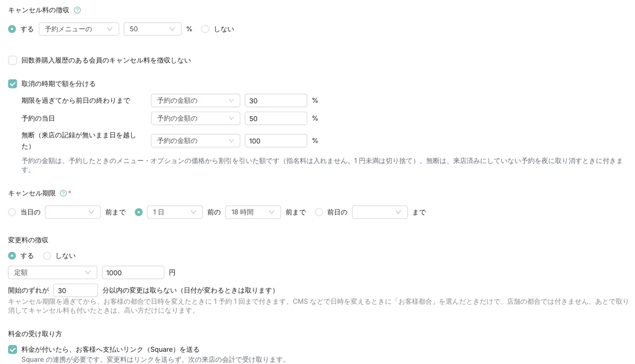Click キャンセル期限 section heading

[32, 193]
